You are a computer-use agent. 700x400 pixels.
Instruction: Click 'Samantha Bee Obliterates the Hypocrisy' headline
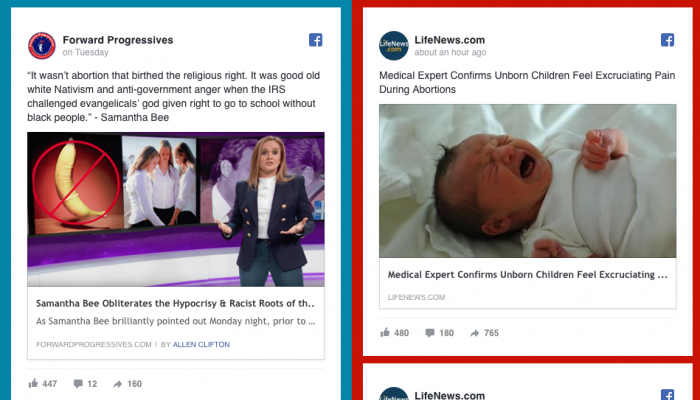point(175,303)
